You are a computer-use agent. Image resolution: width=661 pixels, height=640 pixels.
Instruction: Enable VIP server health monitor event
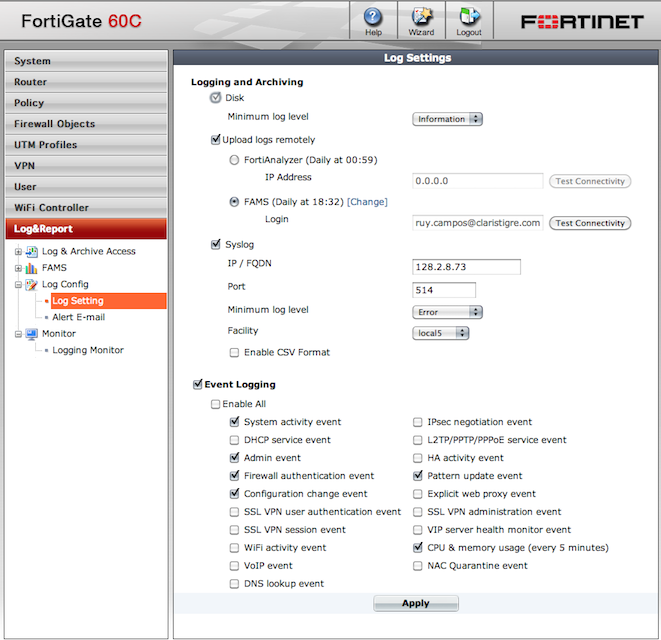coord(417,530)
